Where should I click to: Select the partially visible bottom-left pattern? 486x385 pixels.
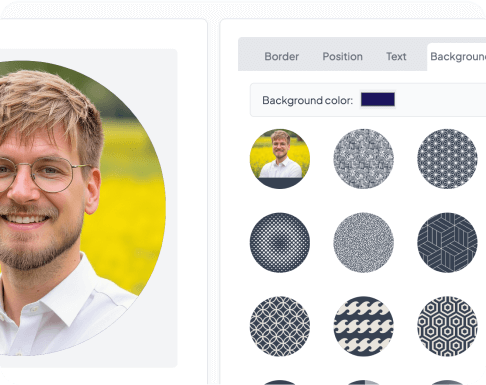280,382
